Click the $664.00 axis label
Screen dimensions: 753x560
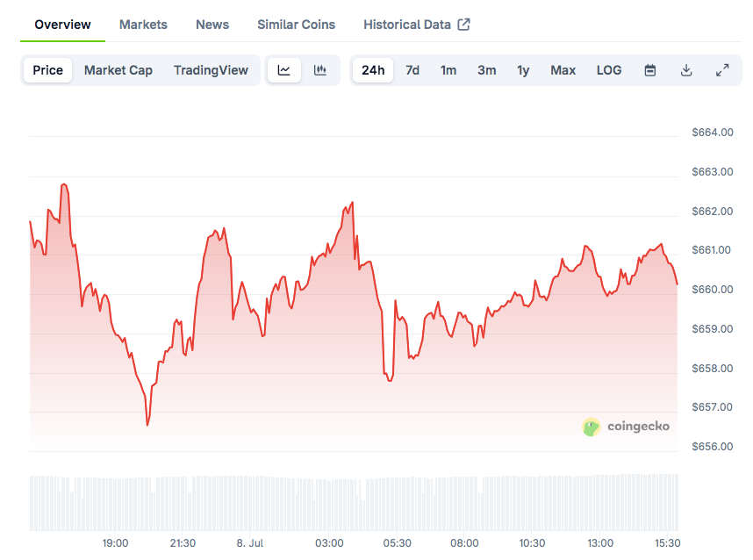tap(712, 132)
